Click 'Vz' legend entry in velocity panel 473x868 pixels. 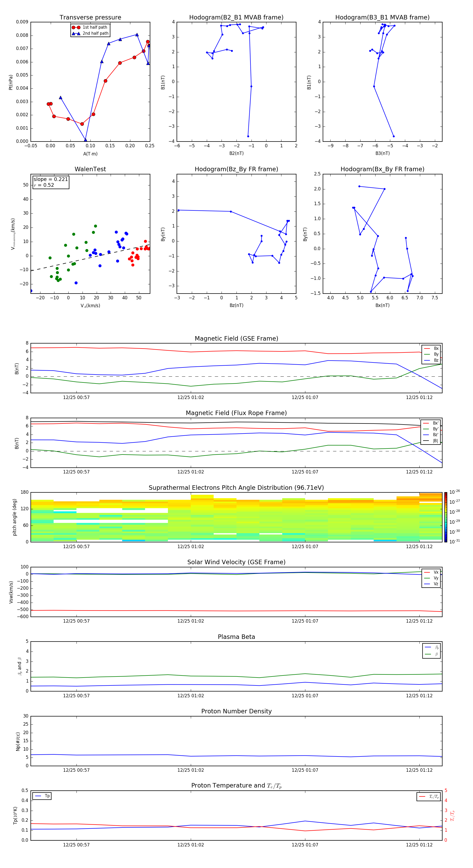pyautogui.click(x=431, y=584)
